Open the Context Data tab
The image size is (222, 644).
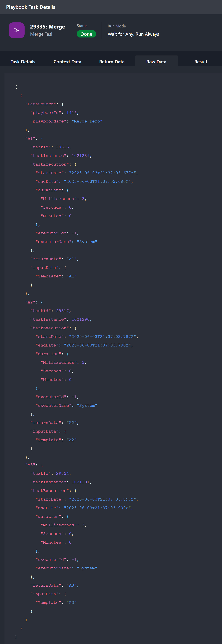[67, 62]
